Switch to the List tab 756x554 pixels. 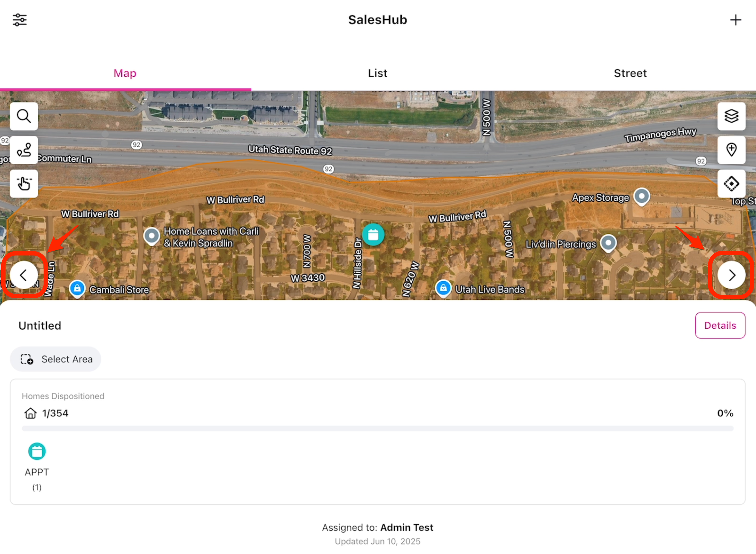(377, 73)
